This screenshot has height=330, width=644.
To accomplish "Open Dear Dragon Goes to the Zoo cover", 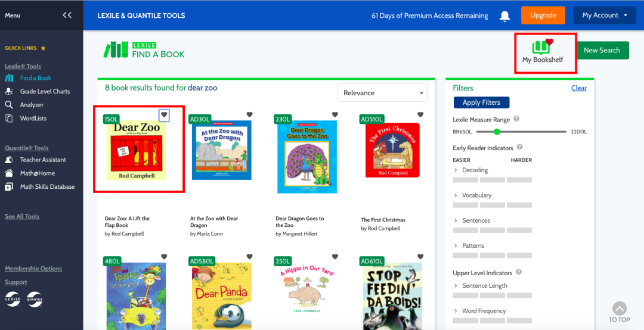I will click(307, 157).
